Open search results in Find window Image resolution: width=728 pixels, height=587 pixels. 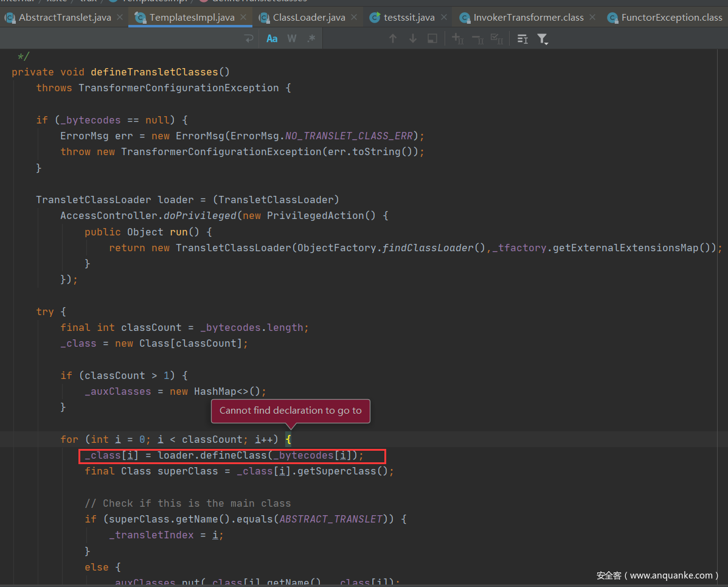tap(432, 39)
